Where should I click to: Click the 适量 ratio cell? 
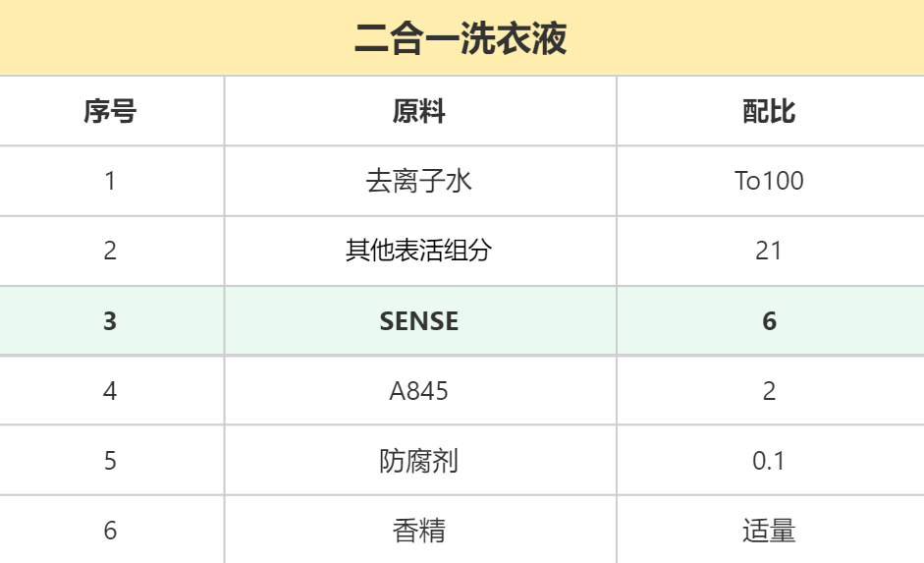[769, 531]
